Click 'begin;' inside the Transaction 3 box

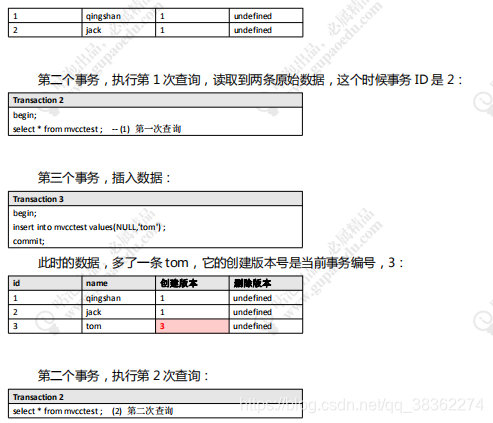click(25, 213)
